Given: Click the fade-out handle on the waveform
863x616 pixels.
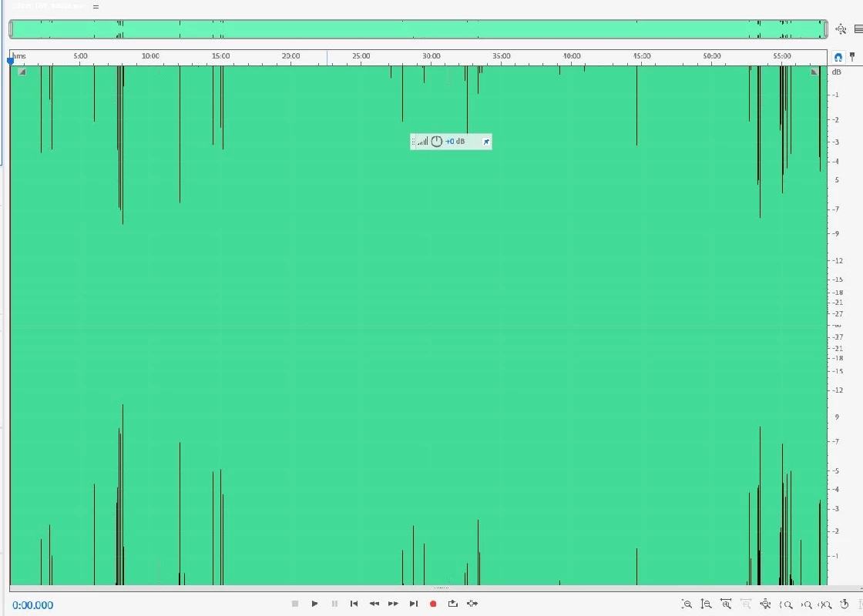Looking at the screenshot, I should click(814, 72).
